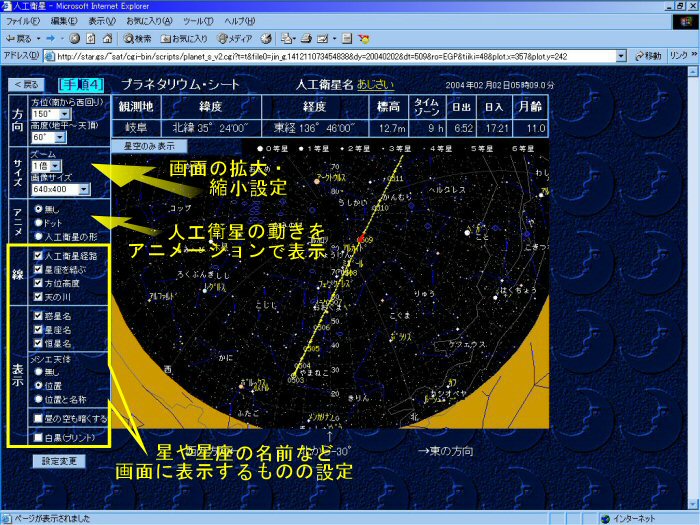700x525 pixels.
Task: Enable 白黒(プリント) checkbox
Action: coord(38,438)
